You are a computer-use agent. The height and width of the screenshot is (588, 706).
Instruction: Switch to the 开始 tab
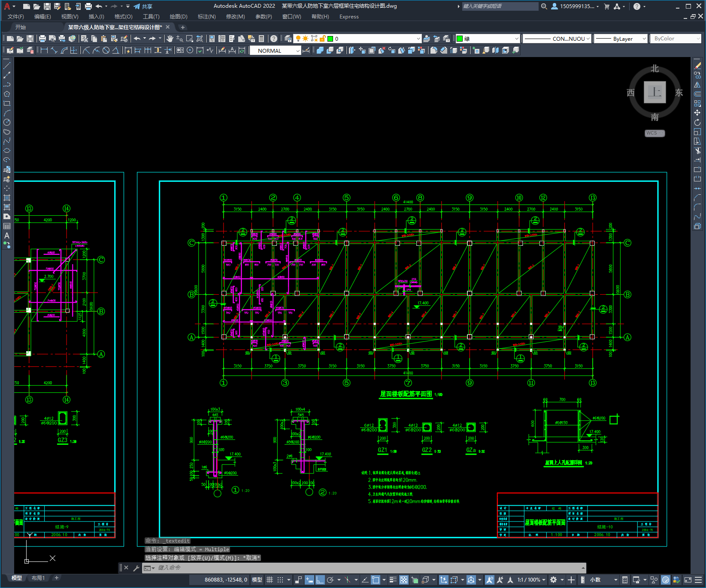click(21, 27)
